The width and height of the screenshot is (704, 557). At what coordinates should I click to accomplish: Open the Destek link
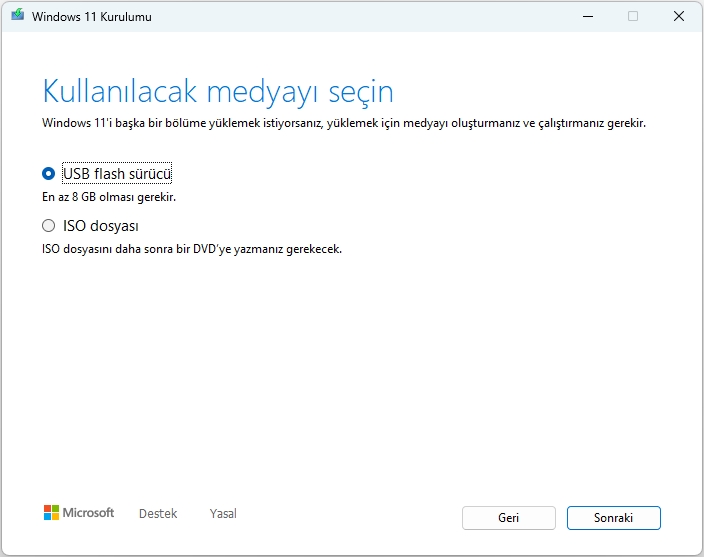[x=158, y=513]
